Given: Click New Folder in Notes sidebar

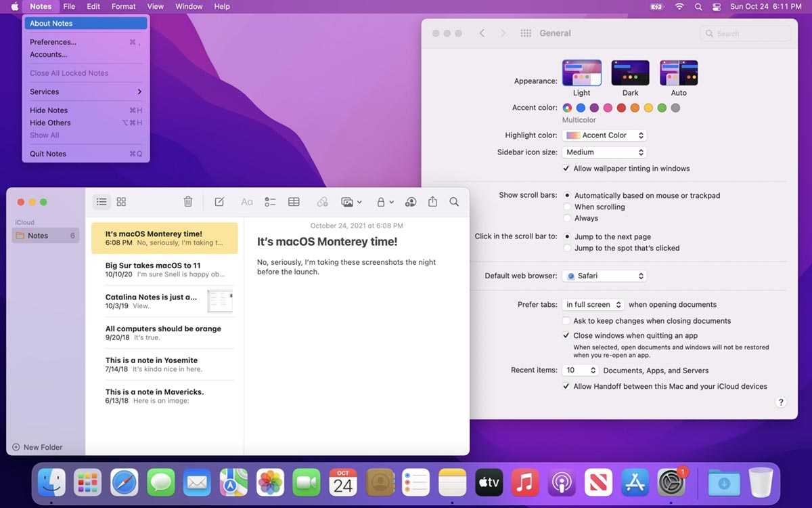Looking at the screenshot, I should click(x=37, y=447).
